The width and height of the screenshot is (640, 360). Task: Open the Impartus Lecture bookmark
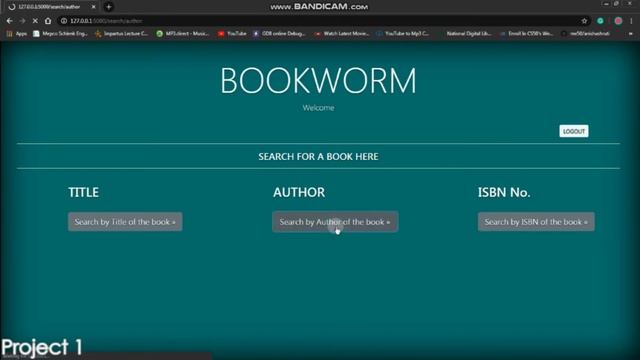pyautogui.click(x=122, y=34)
